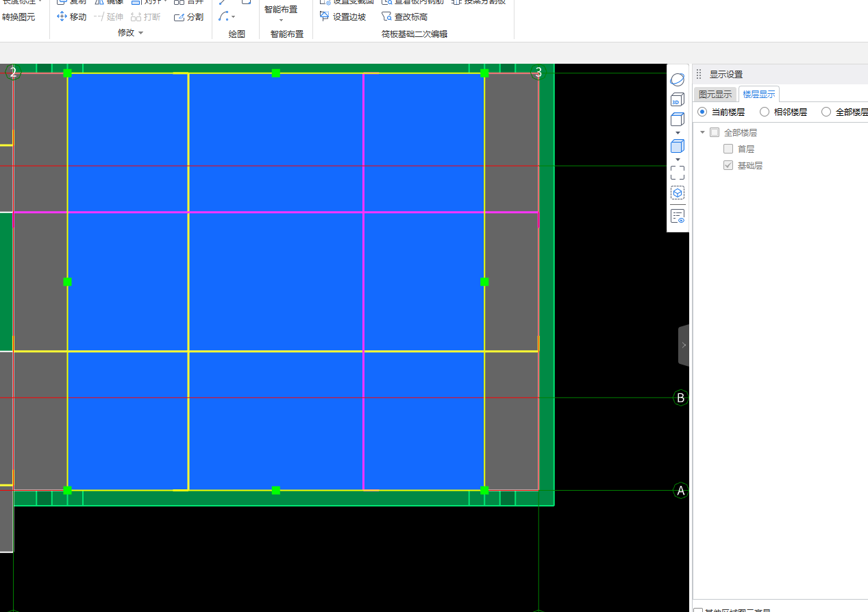Click the right-middle green grip handle
The width and height of the screenshot is (868, 612).
coord(484,282)
